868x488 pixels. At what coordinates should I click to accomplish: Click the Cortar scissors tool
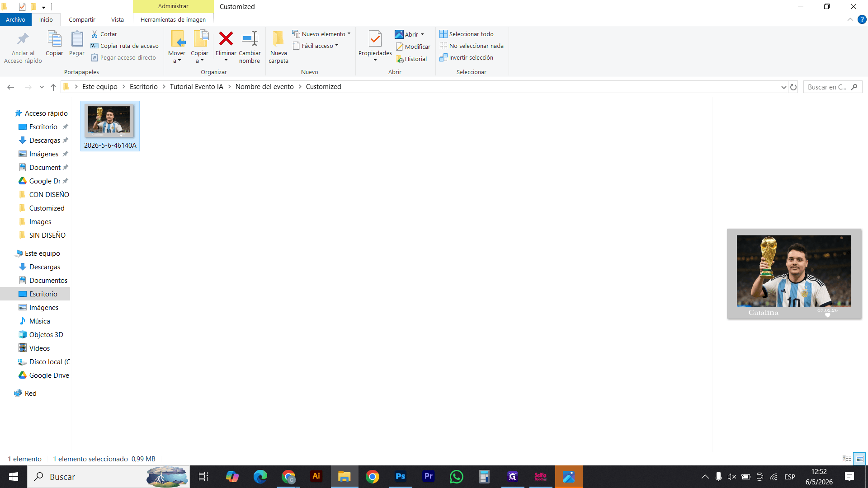coord(104,34)
